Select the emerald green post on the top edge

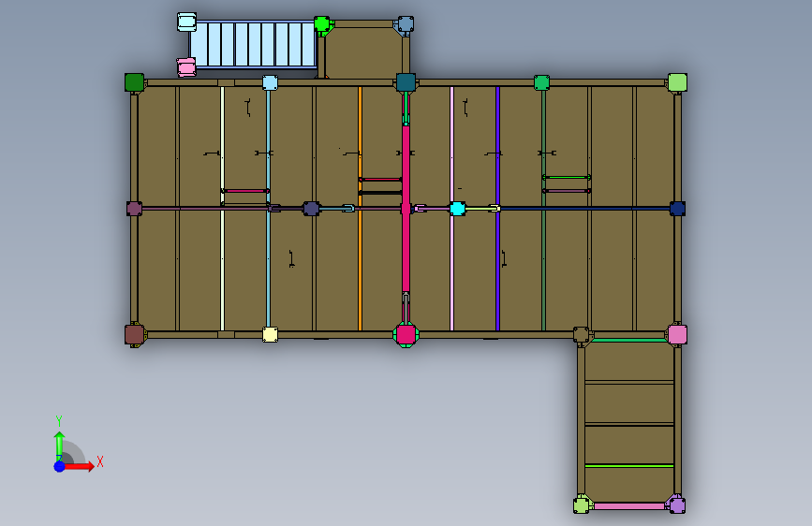coord(541,82)
